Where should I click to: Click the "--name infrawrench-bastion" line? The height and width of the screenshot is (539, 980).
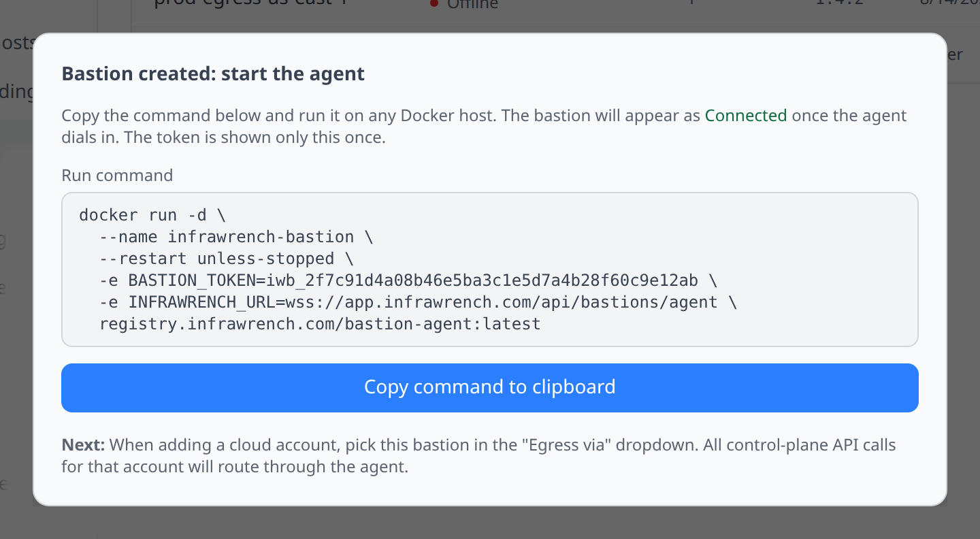coord(236,237)
